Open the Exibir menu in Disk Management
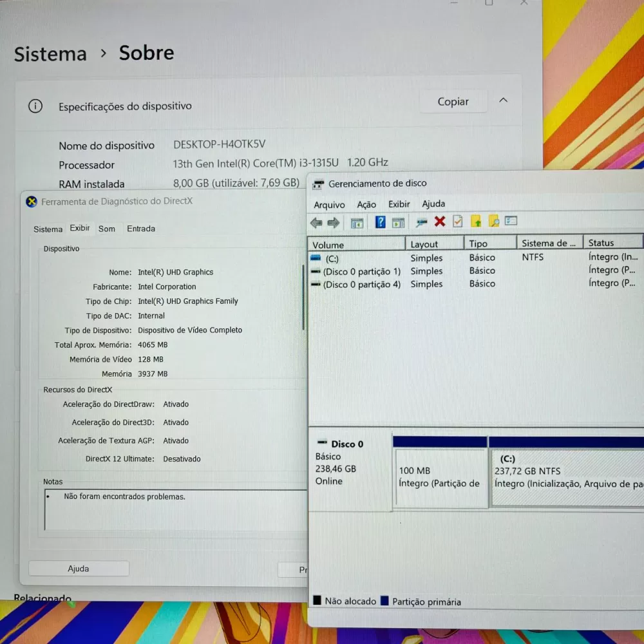 (399, 204)
